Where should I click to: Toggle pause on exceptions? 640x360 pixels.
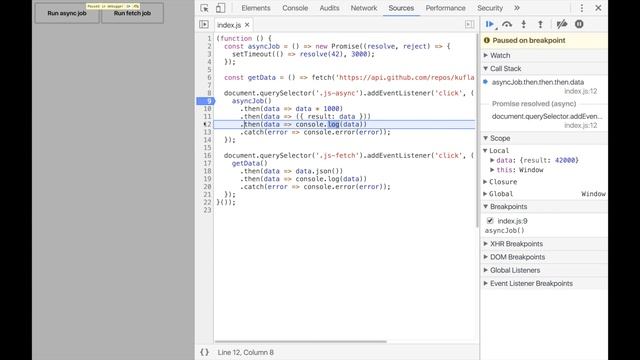[579, 24]
